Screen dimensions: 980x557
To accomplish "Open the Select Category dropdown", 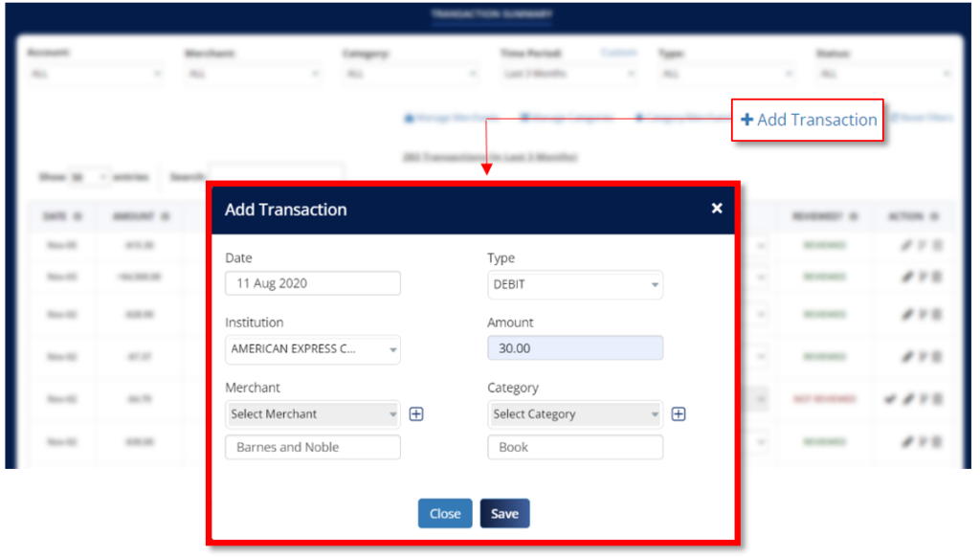I will pyautogui.click(x=574, y=413).
